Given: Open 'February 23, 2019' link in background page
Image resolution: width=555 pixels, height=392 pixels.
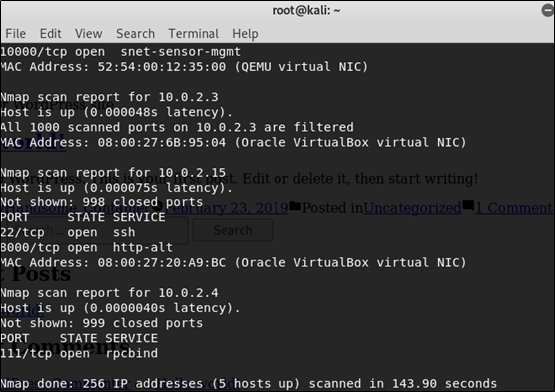Looking at the screenshot, I should tap(227, 208).
